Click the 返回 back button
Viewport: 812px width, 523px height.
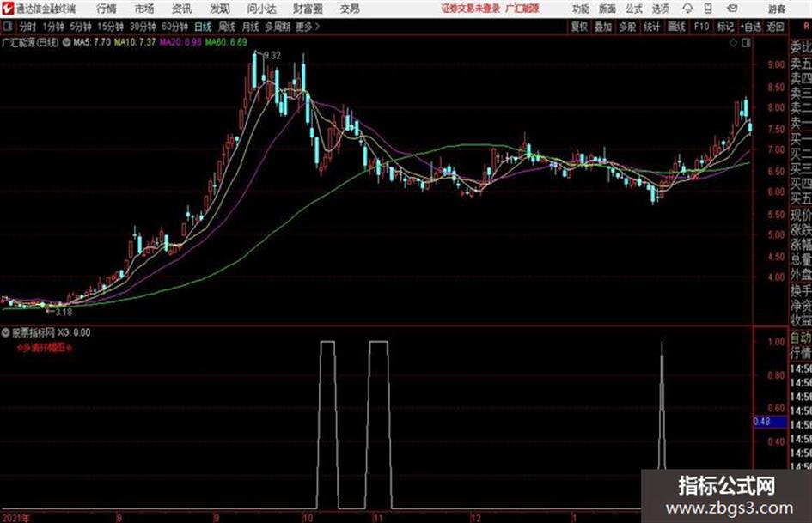(775, 27)
